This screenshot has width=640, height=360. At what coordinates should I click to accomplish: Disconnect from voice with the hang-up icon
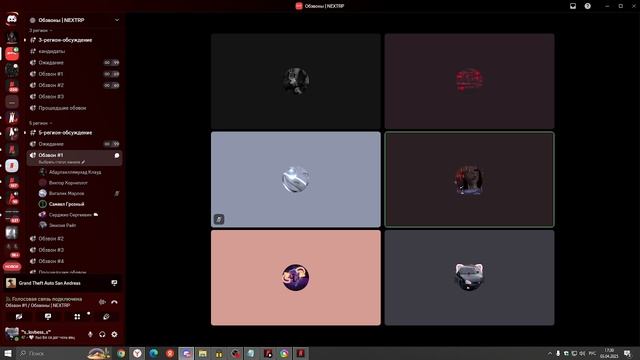click(114, 302)
